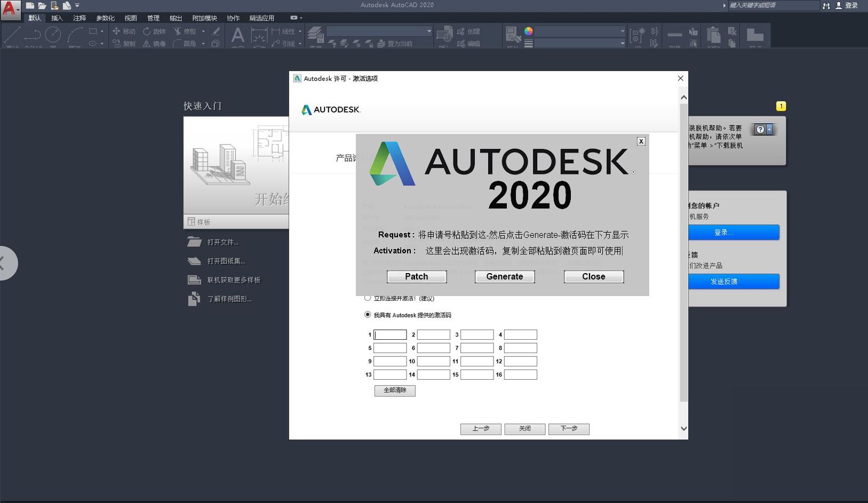Select the Dimension tool icon
Screen dimensions: 868x503
pyautogui.click(x=259, y=36)
